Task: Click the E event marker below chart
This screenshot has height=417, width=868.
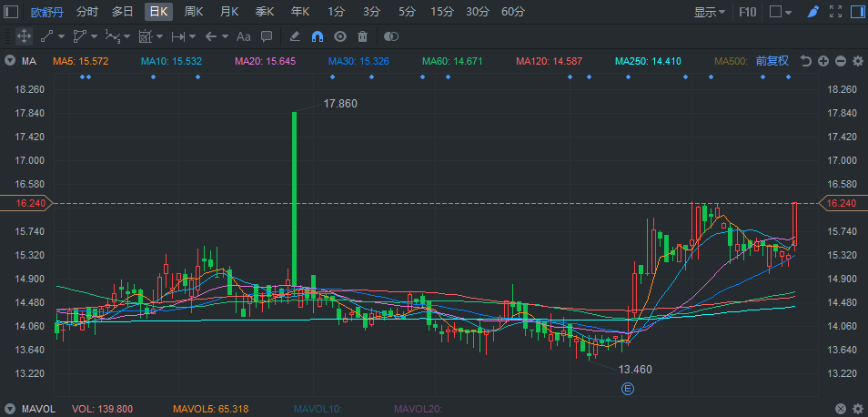Action: click(627, 389)
